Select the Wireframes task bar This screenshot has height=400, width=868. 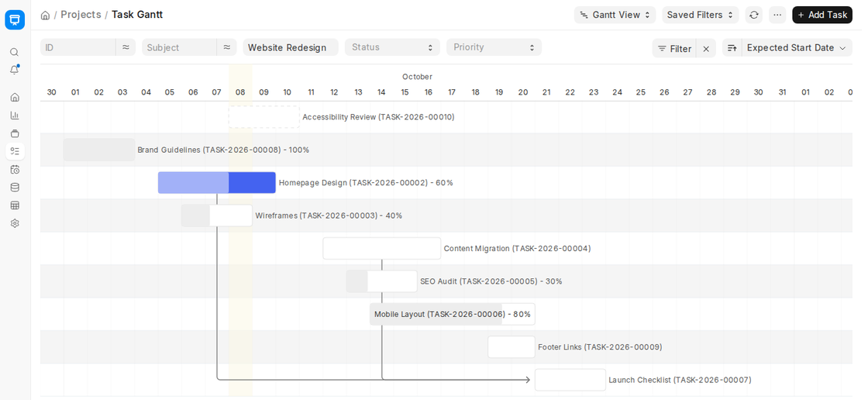pos(217,216)
